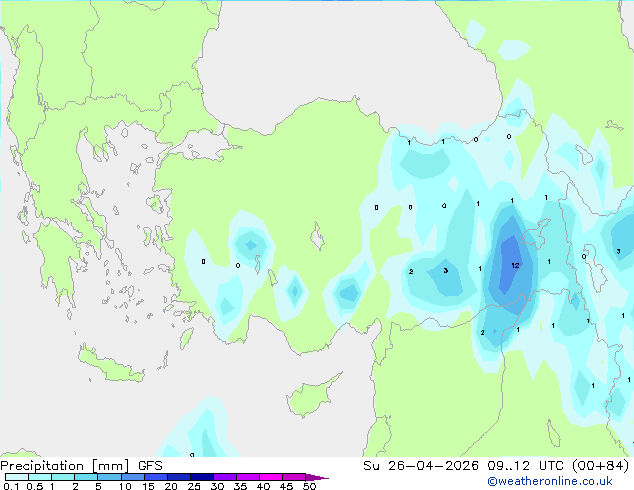Click the '0.1' legend scale label
Image resolution: width=634 pixels, height=490 pixels.
[11, 486]
